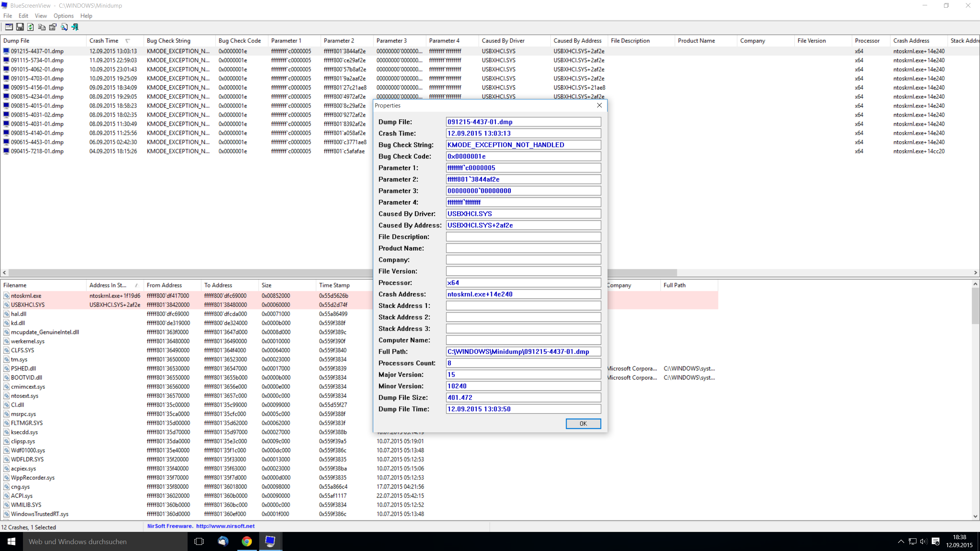Click the Advanced Options toolbar icon
This screenshot has height=551, width=980.
point(8,27)
